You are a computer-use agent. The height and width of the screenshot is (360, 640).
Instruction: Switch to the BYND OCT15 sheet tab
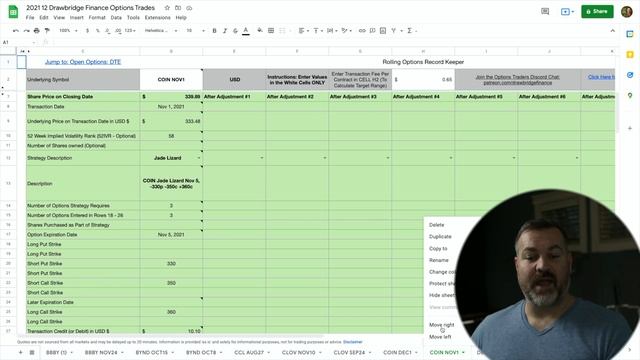click(x=155, y=352)
